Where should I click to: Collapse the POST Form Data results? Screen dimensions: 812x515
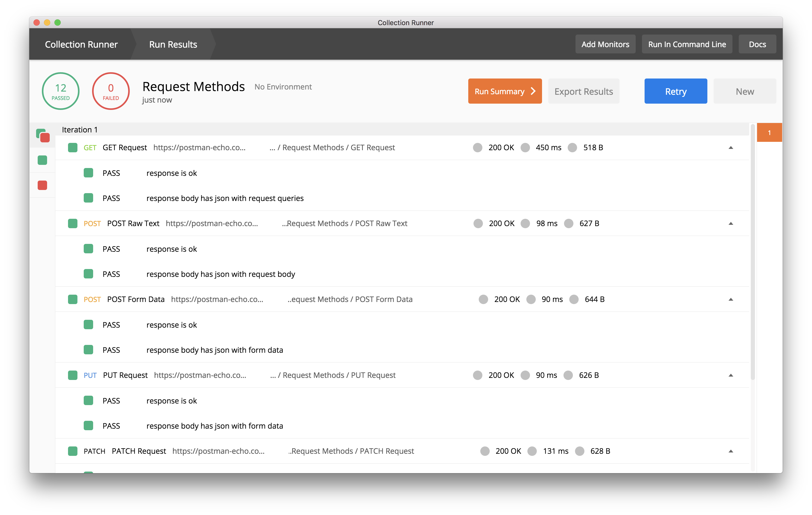pos(731,299)
